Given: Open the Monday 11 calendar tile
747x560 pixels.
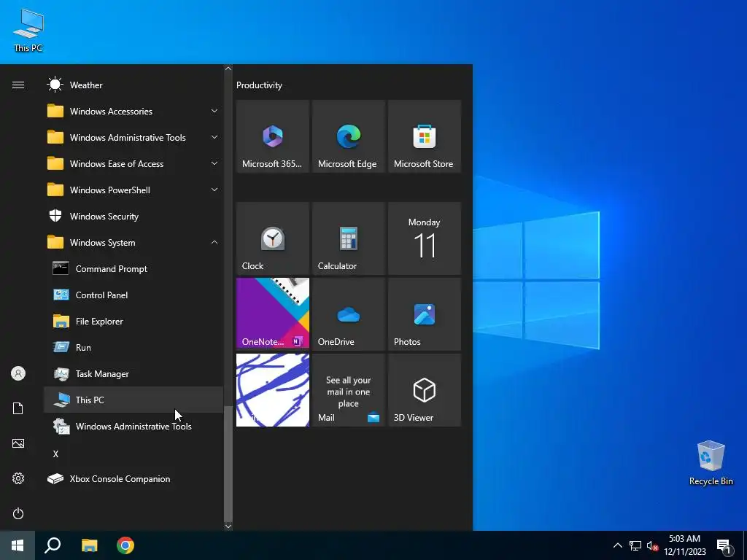Looking at the screenshot, I should pos(425,238).
